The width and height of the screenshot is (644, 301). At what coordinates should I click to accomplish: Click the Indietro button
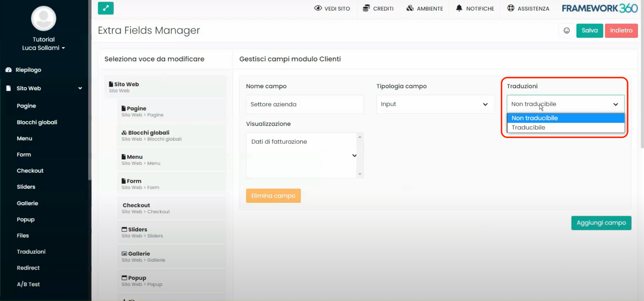[x=621, y=31]
